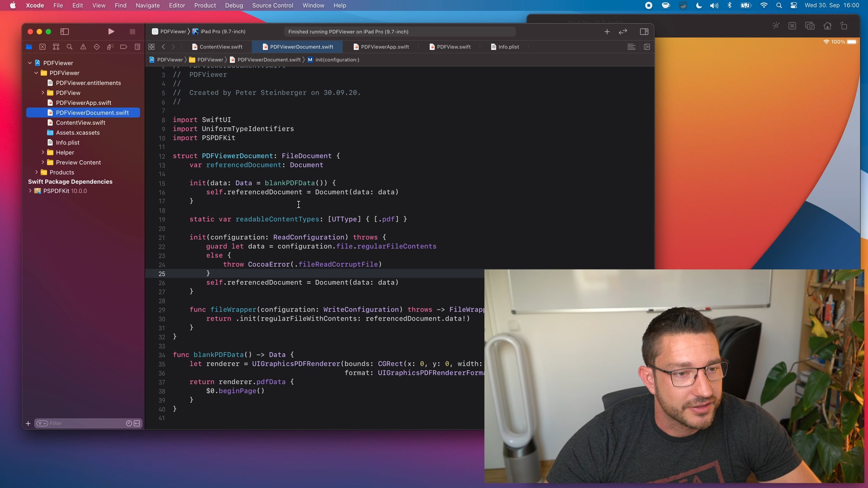Click the Simulator keyboard command icon
The image size is (868, 488).
[x=792, y=26]
